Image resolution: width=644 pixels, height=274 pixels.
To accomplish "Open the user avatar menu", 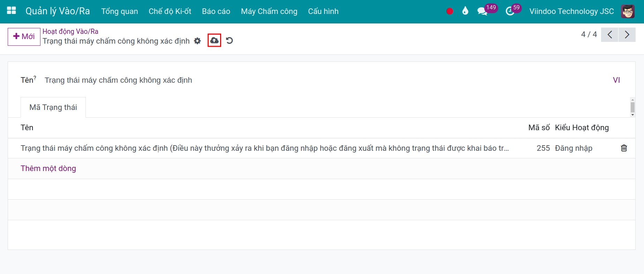I will [x=628, y=11].
